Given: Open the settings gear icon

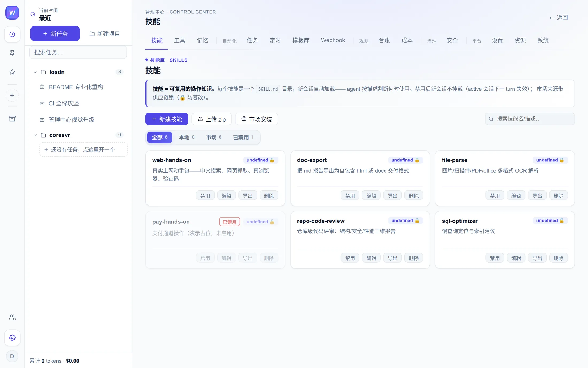Looking at the screenshot, I should (x=12, y=338).
